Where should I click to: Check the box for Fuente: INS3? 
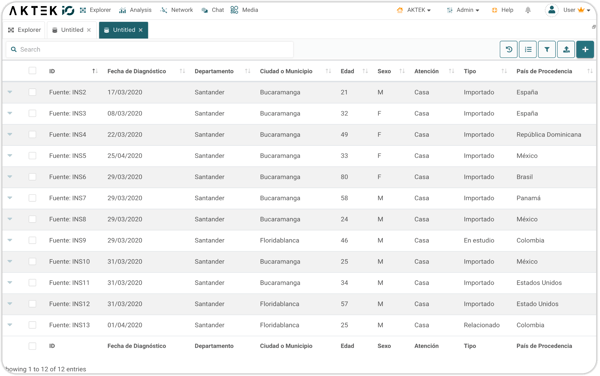click(x=32, y=113)
